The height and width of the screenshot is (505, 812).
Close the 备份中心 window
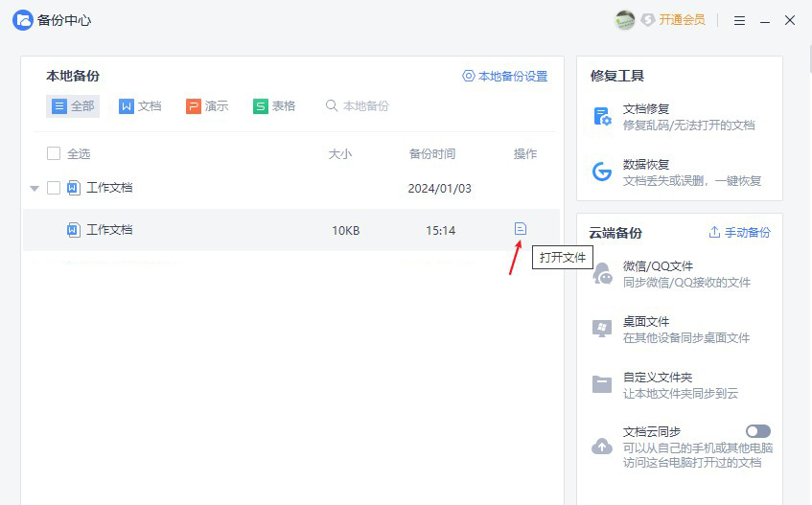[x=790, y=20]
